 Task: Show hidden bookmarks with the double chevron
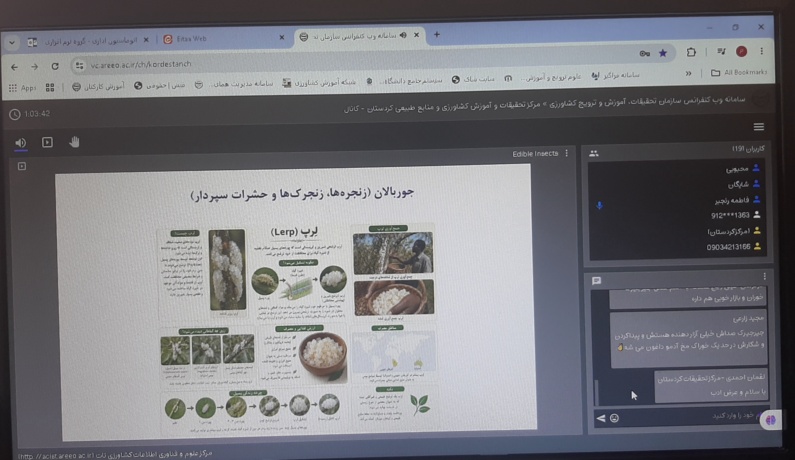pyautogui.click(x=688, y=74)
